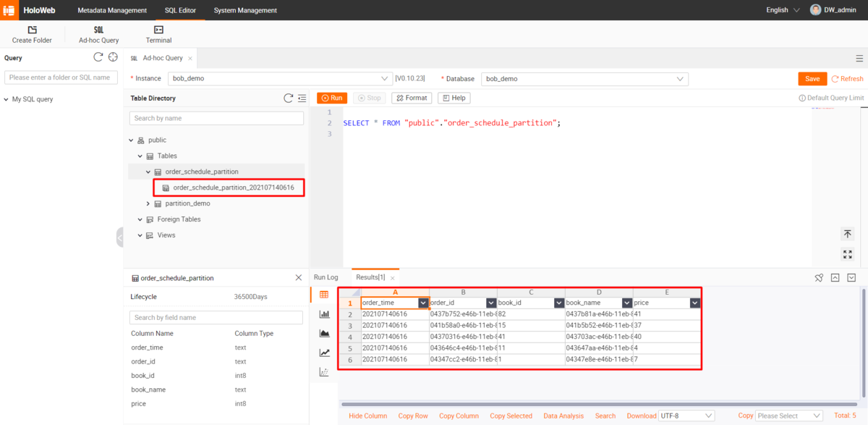The width and height of the screenshot is (868, 425).
Task: Toggle fullscreen editor icon
Action: [x=847, y=254]
